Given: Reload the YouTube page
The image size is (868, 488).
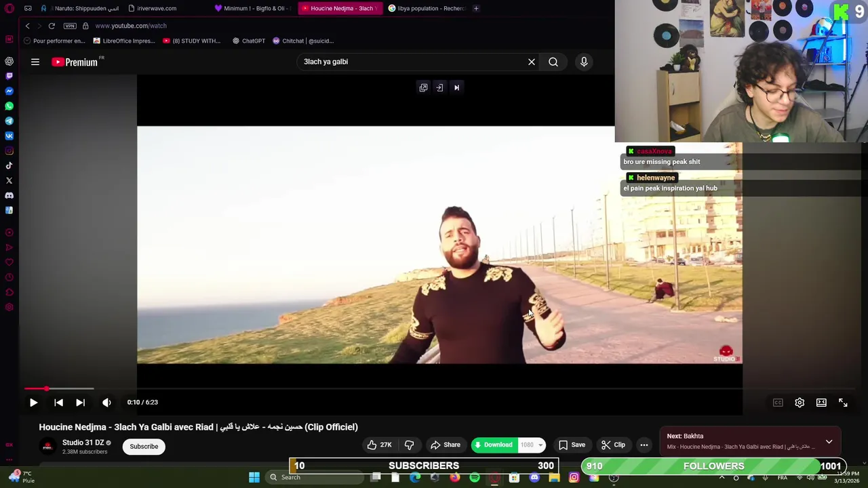Looking at the screenshot, I should 52,26.
